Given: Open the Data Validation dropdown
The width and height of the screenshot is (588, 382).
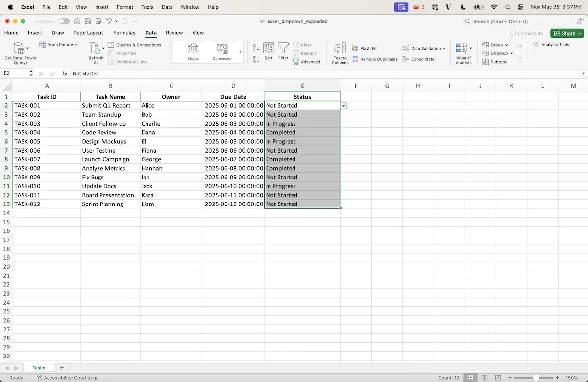Looking at the screenshot, I should (444, 49).
